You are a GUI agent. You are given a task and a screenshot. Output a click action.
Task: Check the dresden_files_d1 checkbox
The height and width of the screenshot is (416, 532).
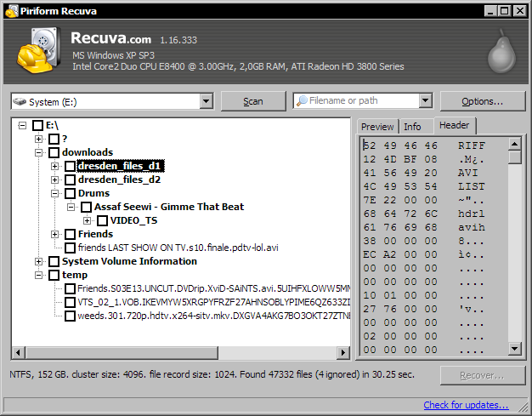tap(71, 166)
